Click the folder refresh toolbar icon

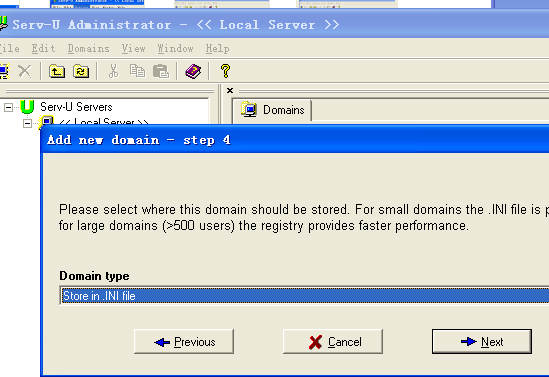(x=81, y=71)
